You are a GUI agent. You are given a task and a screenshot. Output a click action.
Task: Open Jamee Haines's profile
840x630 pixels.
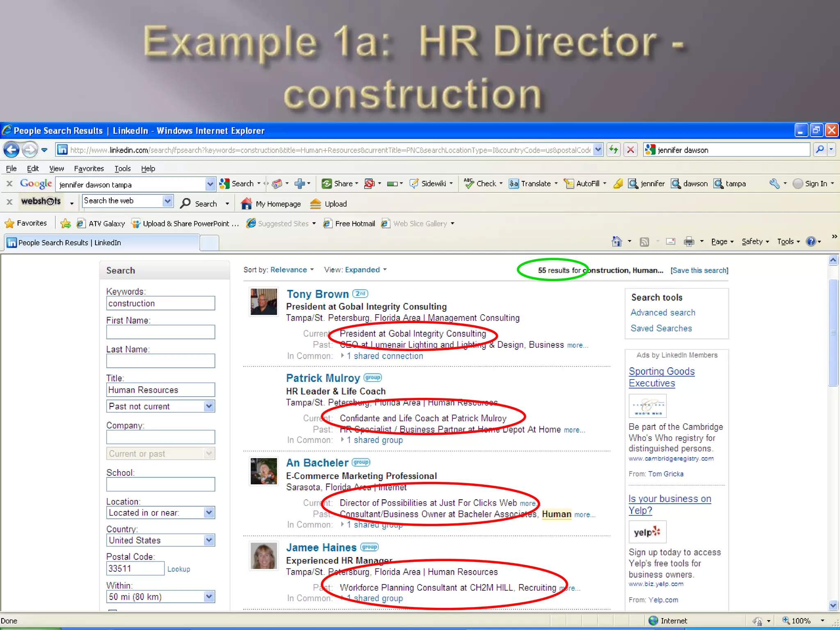point(321,548)
